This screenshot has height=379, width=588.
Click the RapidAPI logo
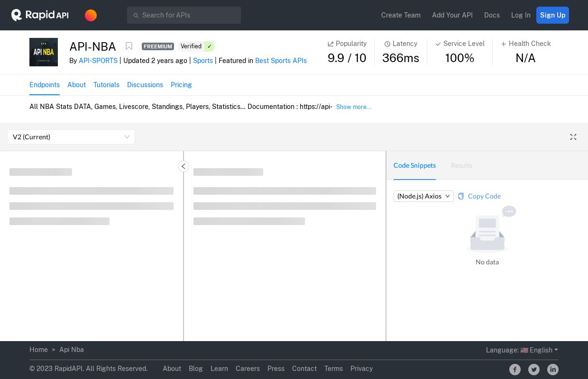pyautogui.click(x=40, y=15)
